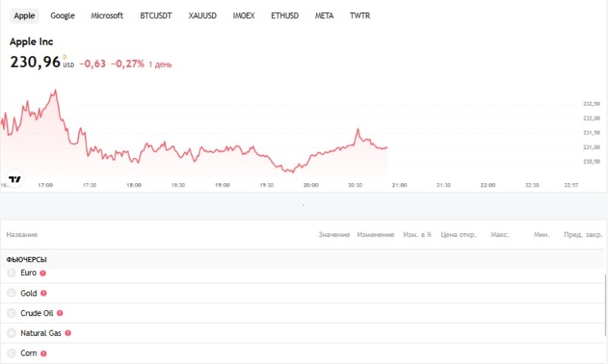Open the Crude Oil futures row

click(302, 313)
